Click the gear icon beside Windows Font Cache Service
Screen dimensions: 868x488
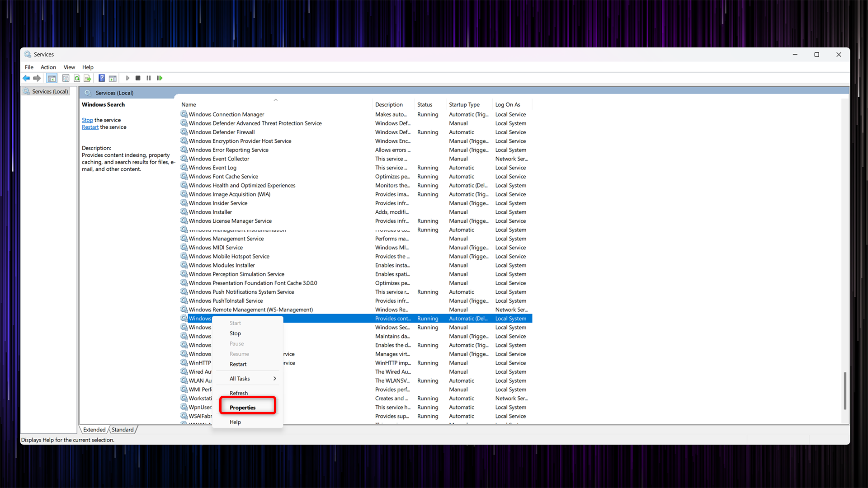click(184, 177)
